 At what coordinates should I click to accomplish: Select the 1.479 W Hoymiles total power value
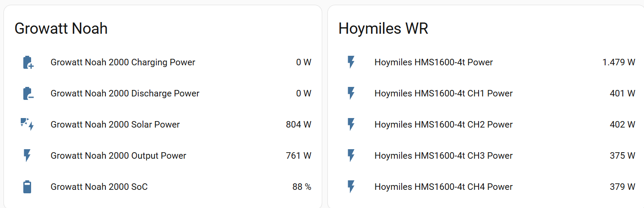(619, 62)
